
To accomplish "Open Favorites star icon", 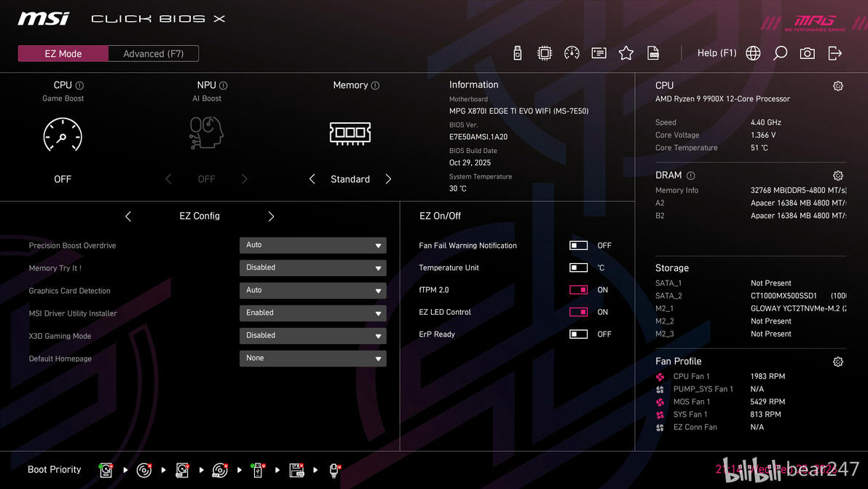I will (x=626, y=53).
